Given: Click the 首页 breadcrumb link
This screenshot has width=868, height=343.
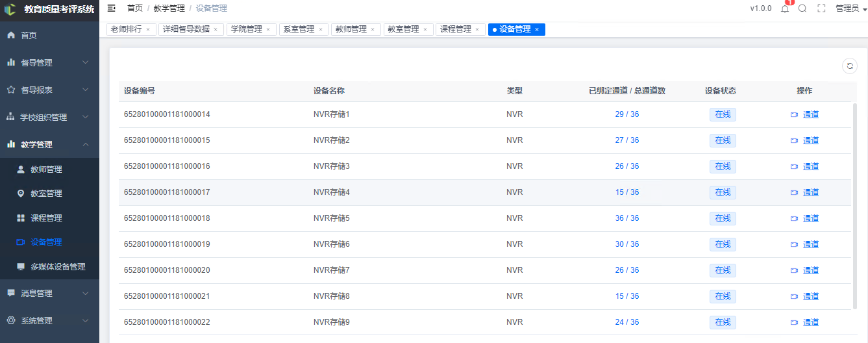Looking at the screenshot, I should point(135,8).
